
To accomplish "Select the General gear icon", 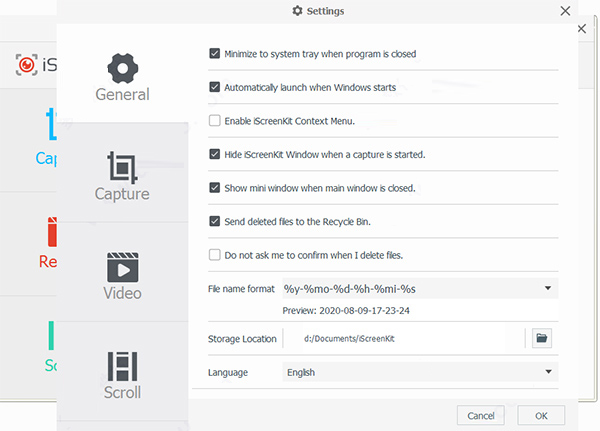I will click(122, 69).
